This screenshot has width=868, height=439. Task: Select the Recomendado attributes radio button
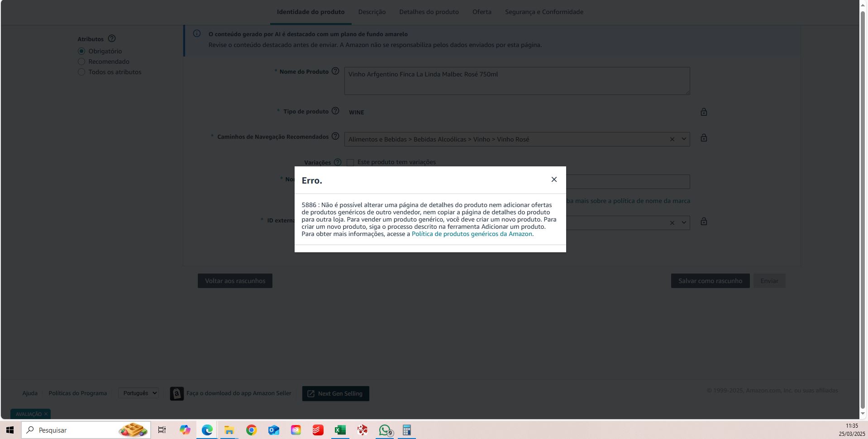81,61
